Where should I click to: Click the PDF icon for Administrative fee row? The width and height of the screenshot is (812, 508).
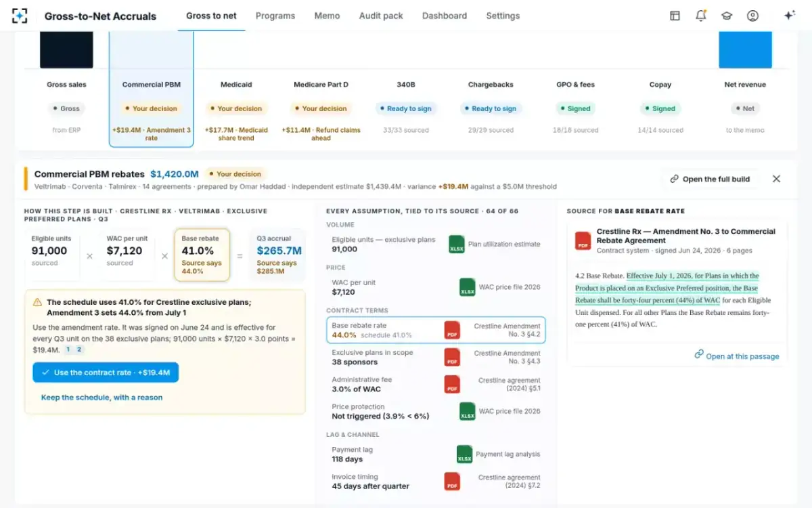(452, 384)
